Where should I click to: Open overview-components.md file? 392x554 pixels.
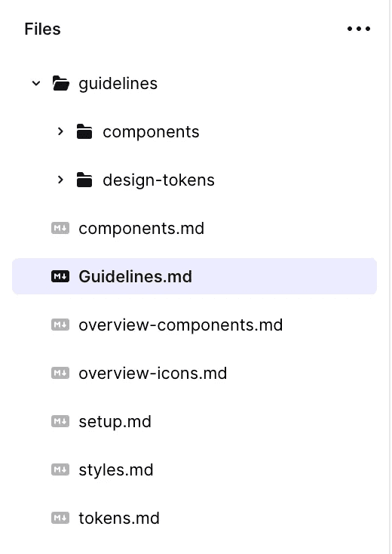pos(194,325)
